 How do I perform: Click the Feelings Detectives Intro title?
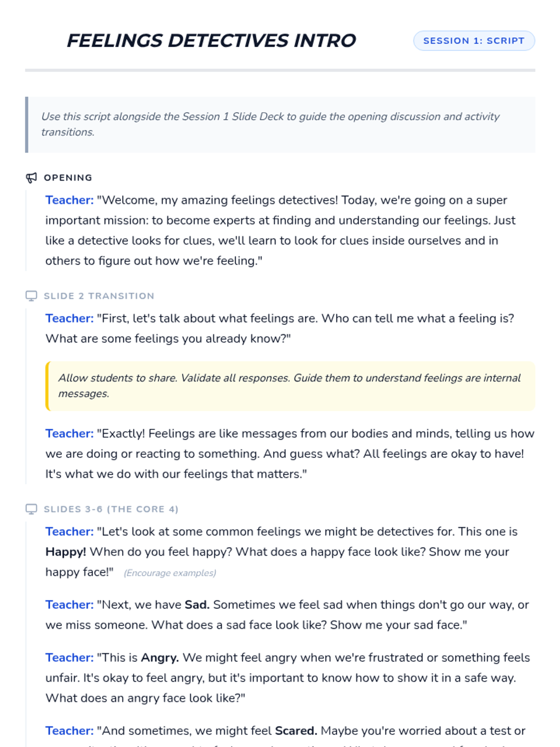click(211, 41)
